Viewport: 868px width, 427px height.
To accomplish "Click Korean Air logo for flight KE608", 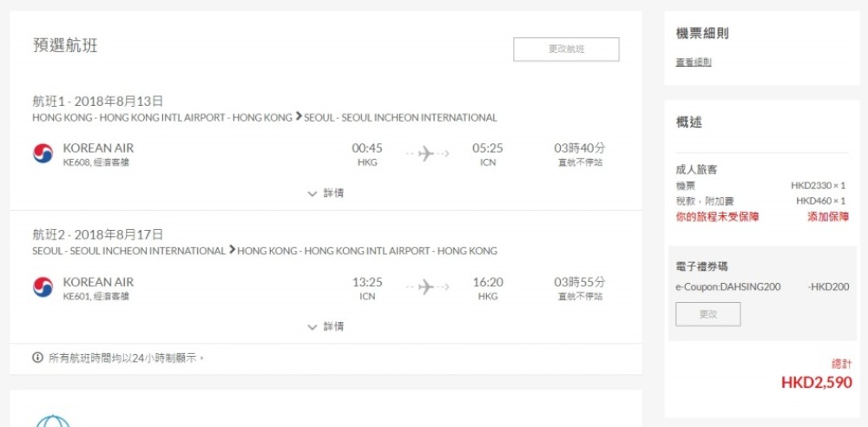I will tap(43, 154).
